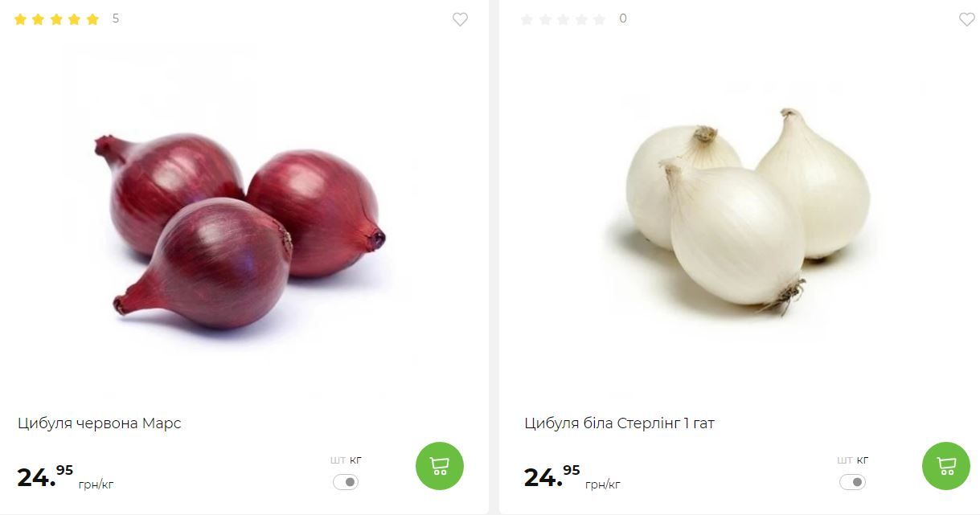Rate red onion with the first yellow star
Image resolution: width=980 pixels, height=515 pixels.
coord(20,19)
